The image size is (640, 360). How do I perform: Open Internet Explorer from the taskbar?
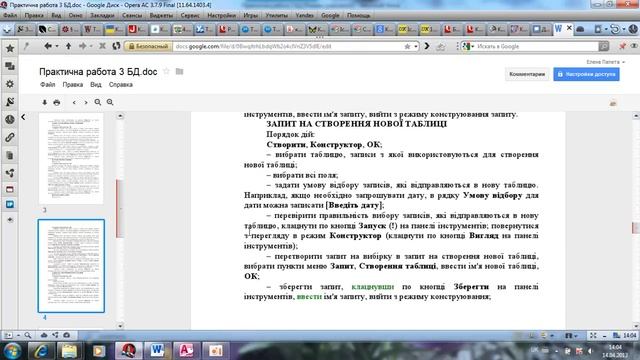click(x=41, y=351)
